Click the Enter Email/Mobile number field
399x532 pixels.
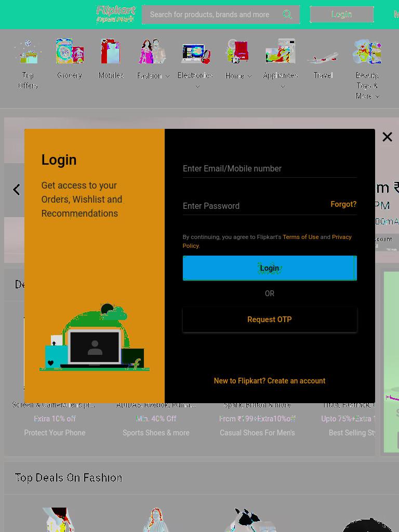pyautogui.click(x=270, y=169)
